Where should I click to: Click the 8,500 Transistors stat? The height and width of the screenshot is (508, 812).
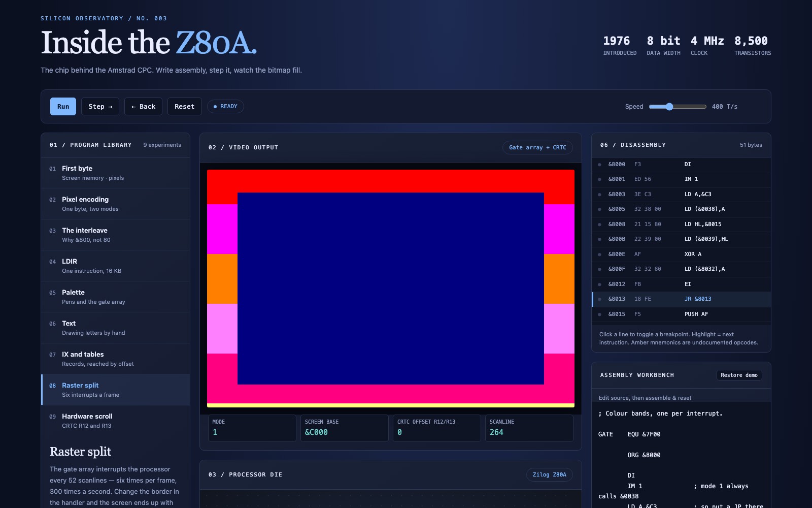coord(753,45)
